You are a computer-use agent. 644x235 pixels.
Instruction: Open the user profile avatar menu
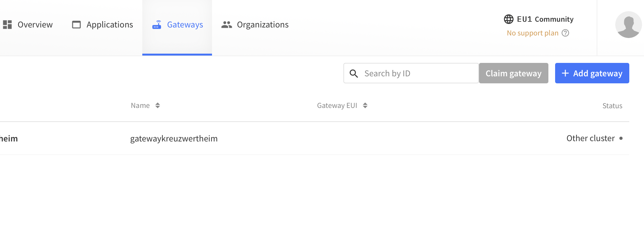pos(628,25)
